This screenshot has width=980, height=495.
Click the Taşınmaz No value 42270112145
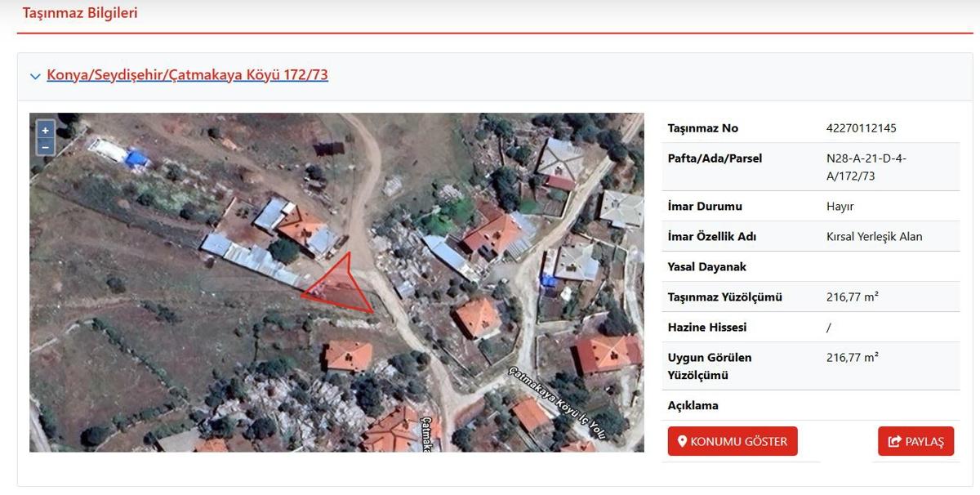point(861,128)
